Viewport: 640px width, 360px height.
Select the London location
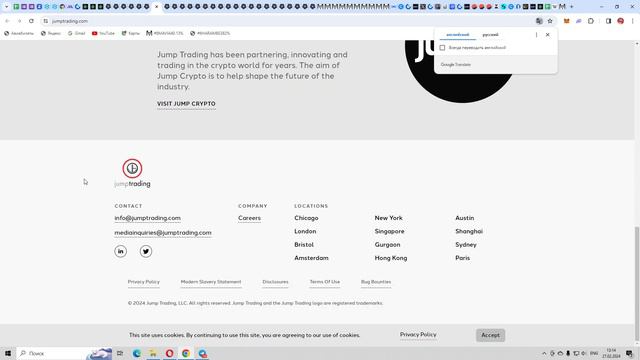pos(305,231)
